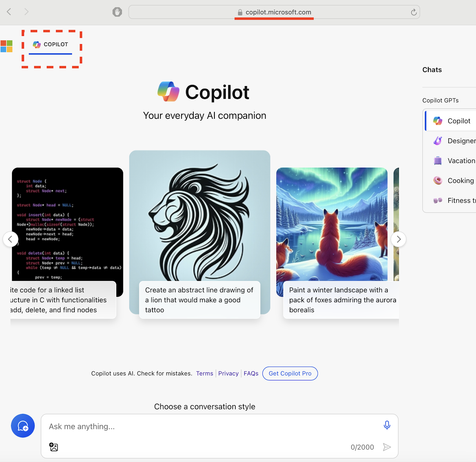Add an image with the image upload icon
Screen dimensions: 476x462
tap(54, 447)
